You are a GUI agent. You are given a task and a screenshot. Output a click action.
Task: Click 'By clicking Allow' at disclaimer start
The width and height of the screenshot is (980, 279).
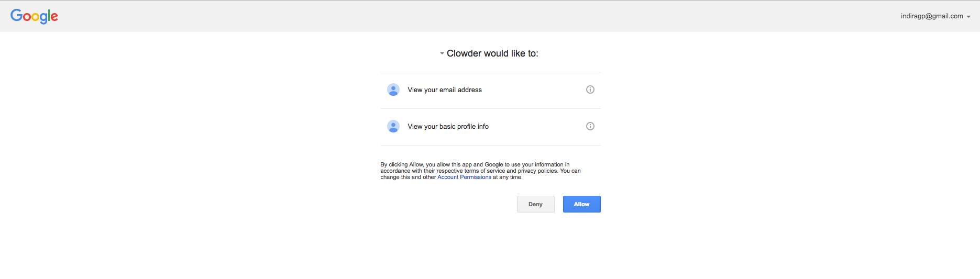click(402, 164)
